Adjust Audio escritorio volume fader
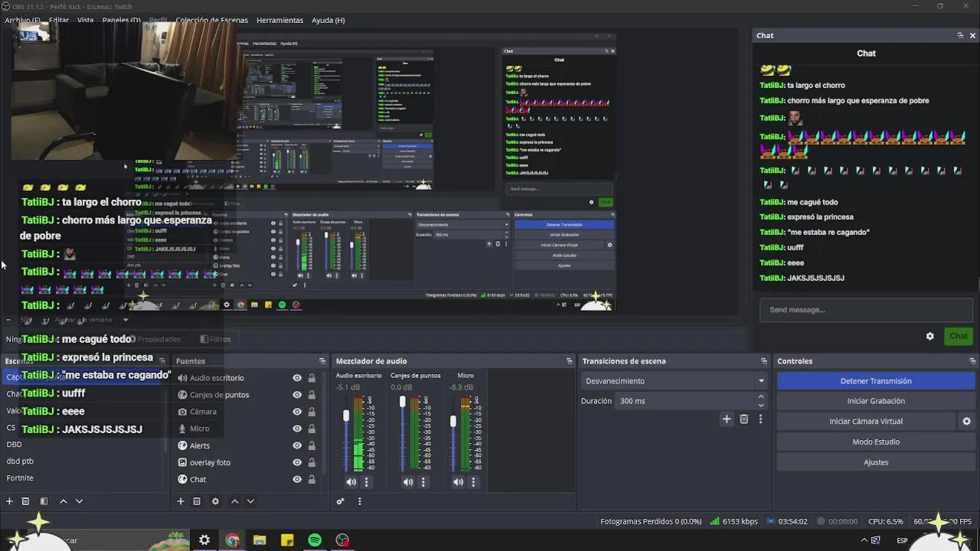This screenshot has height=551, width=980. (346, 416)
